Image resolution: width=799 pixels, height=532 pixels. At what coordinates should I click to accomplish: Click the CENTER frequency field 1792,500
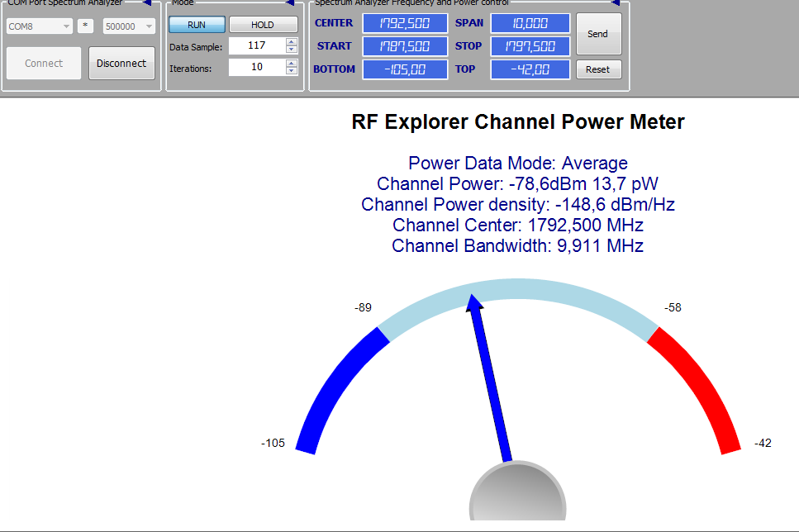pyautogui.click(x=405, y=23)
